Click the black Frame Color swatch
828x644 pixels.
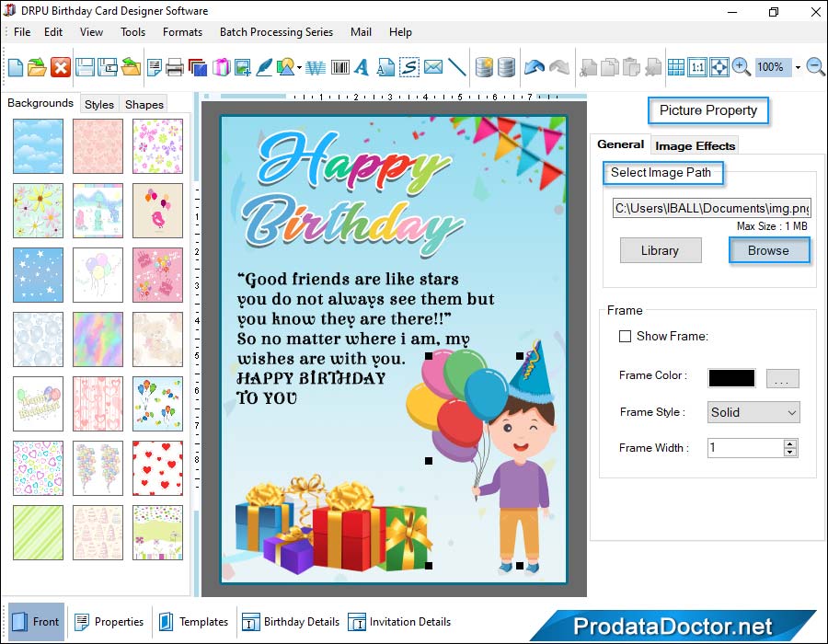click(731, 378)
